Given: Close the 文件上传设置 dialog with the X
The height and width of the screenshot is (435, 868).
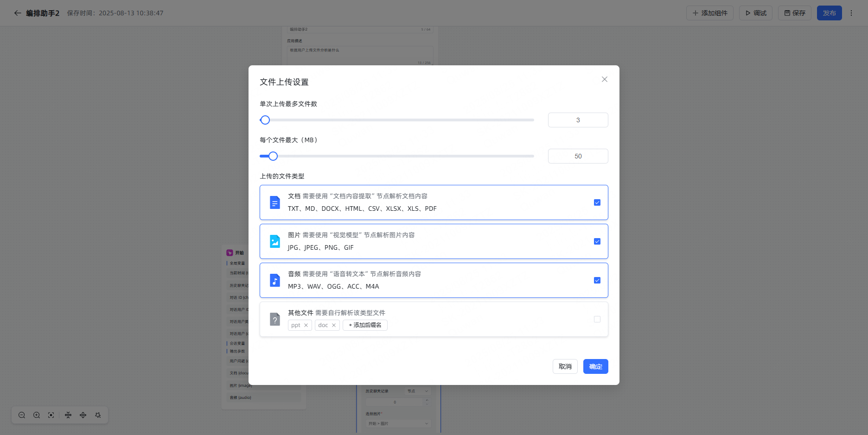Looking at the screenshot, I should (x=605, y=79).
